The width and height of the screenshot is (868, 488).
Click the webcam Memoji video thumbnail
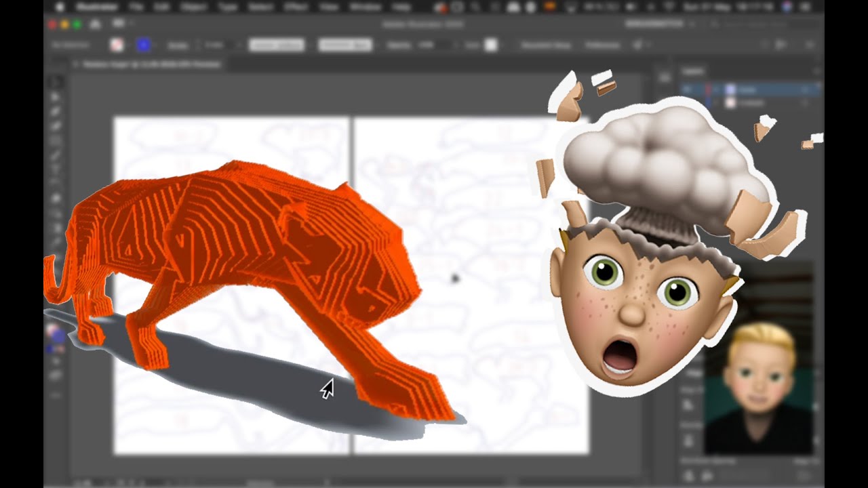point(758,358)
